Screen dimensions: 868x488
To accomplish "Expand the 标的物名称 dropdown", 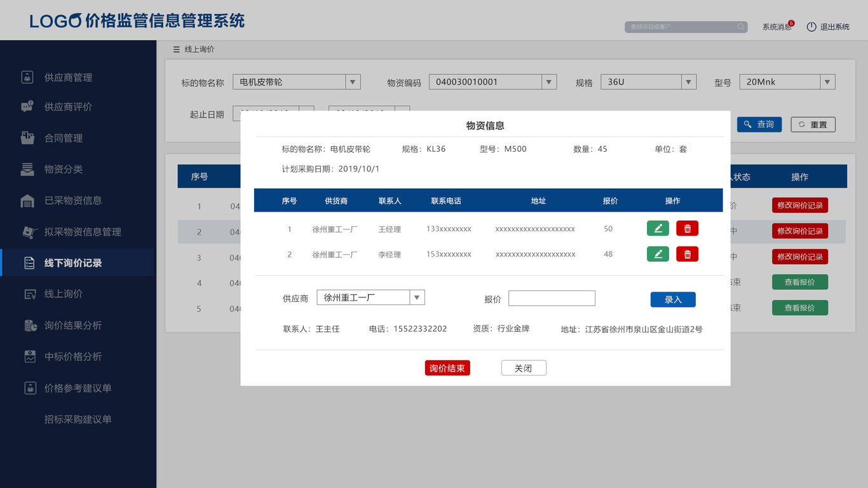I will [353, 82].
